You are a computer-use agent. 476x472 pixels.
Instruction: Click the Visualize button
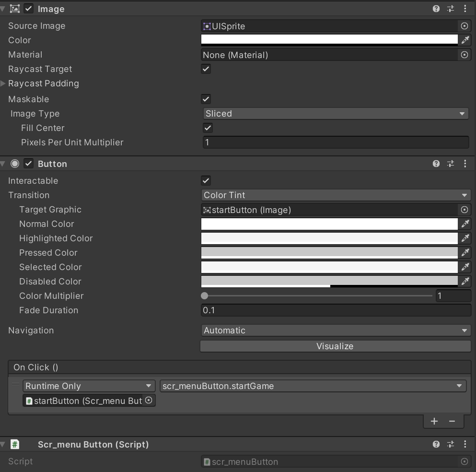click(x=335, y=346)
